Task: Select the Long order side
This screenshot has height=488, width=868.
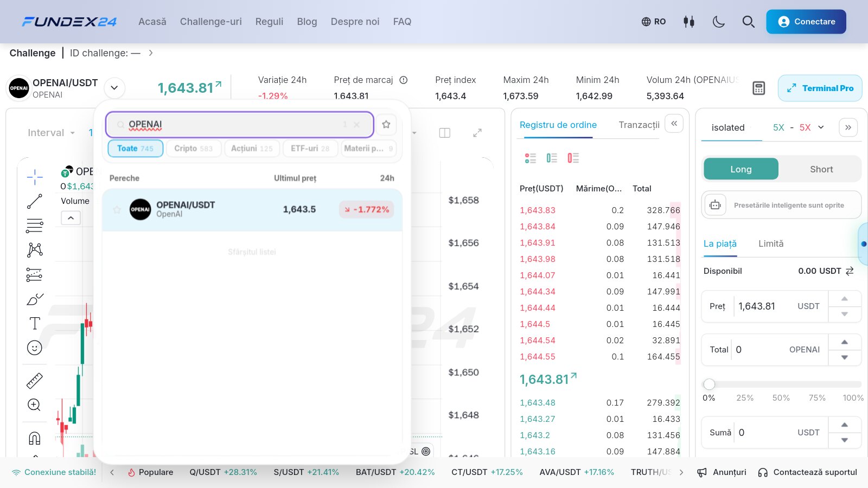Action: coord(741,169)
